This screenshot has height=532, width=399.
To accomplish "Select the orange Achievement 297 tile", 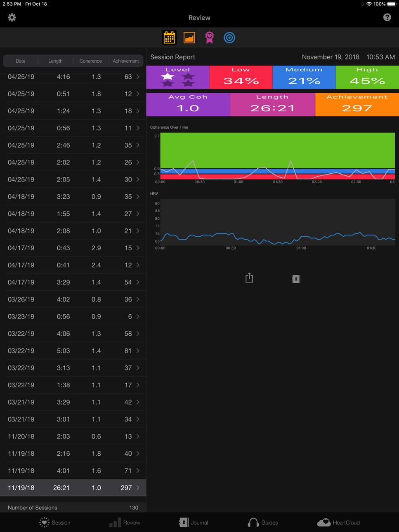I will coord(357,104).
